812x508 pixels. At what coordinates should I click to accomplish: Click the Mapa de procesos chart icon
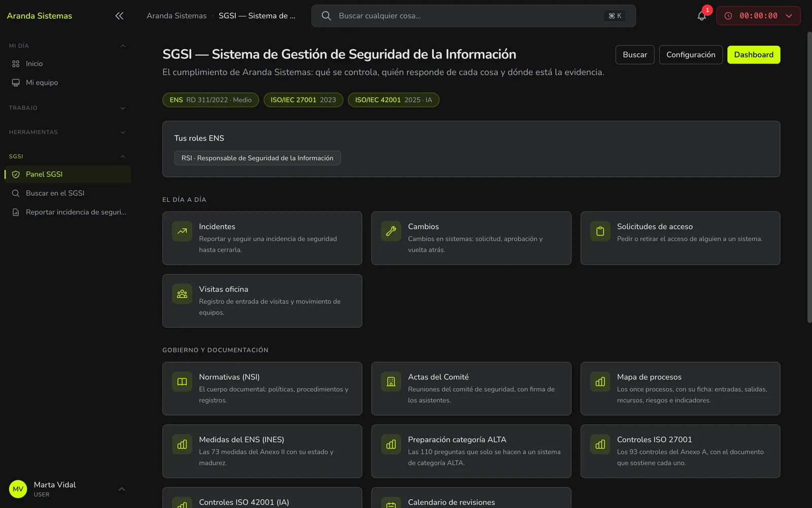(600, 382)
